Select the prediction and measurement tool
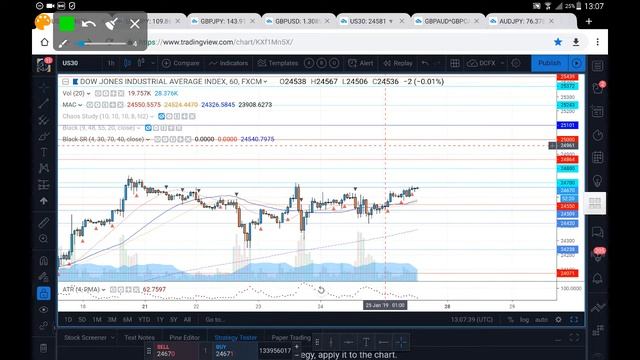Screen dimensions: 640x360 coord(43,184)
